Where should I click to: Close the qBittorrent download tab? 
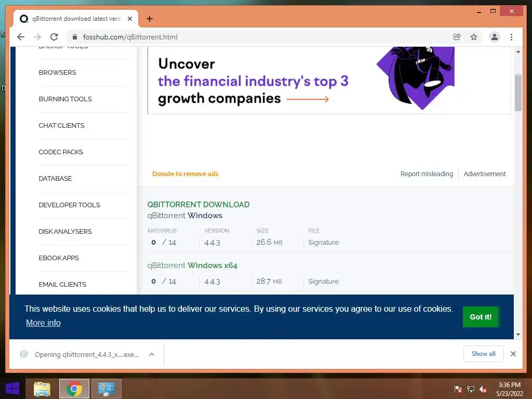129,19
